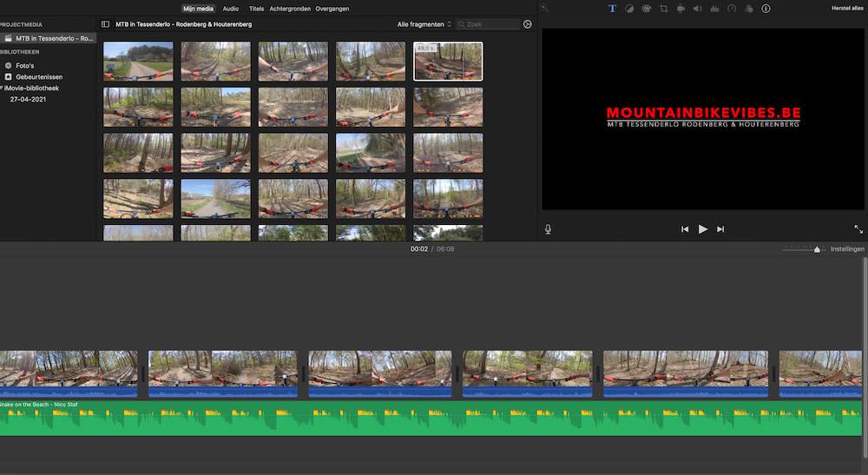This screenshot has width=868, height=475.
Task: Select the cropping tool
Action: pos(663,9)
